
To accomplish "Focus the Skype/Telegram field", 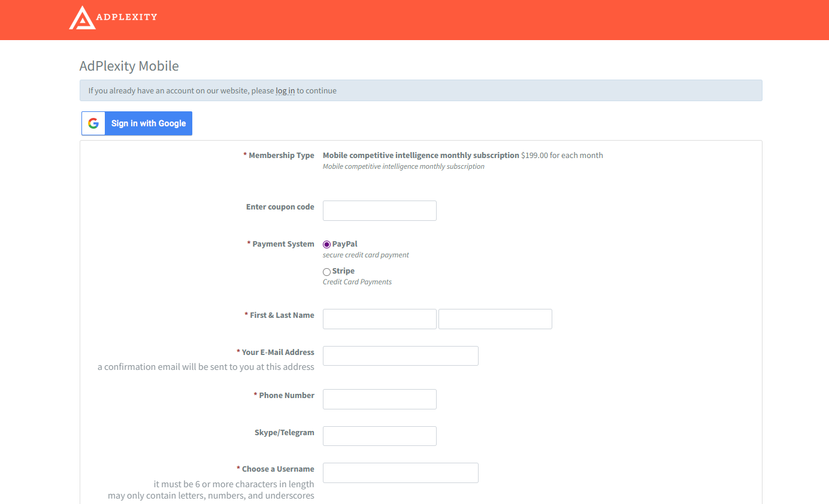I will (x=380, y=436).
